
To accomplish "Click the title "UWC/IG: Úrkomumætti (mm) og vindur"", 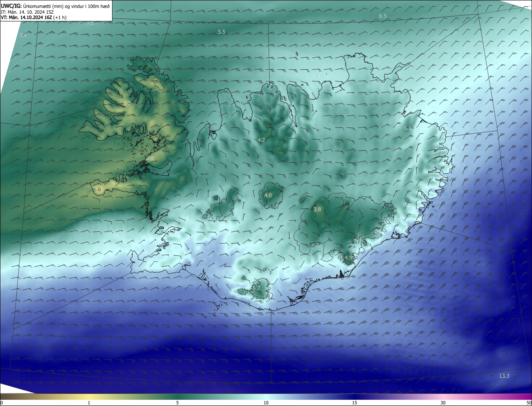I will click(x=55, y=6).
